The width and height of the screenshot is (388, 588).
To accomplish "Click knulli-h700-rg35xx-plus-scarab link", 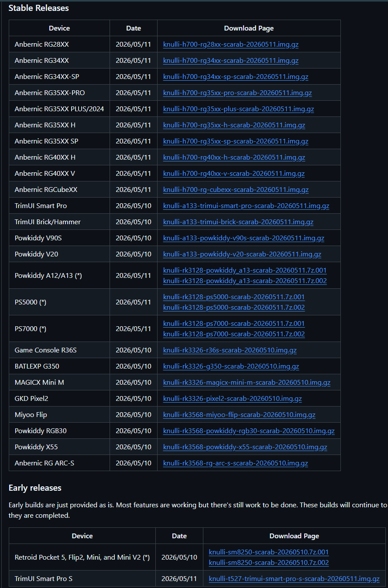I will [x=239, y=109].
